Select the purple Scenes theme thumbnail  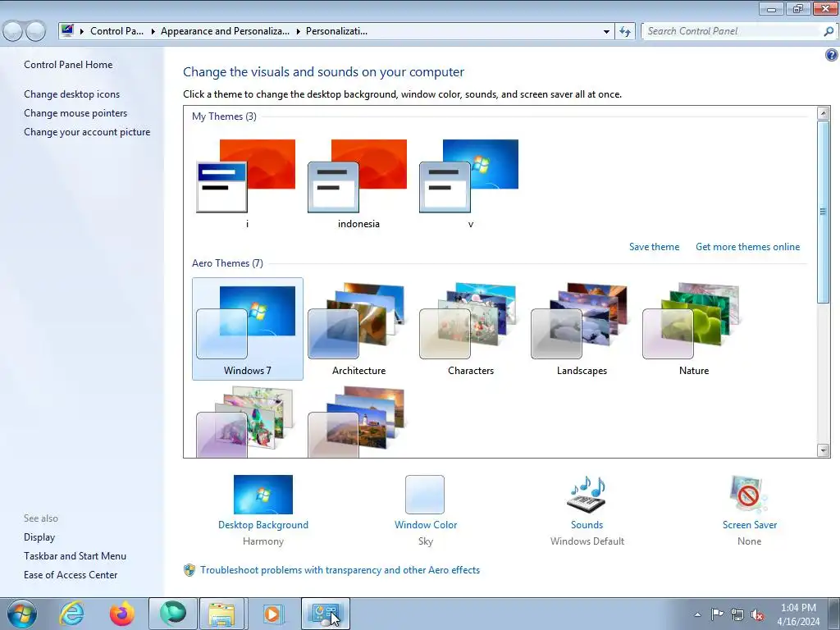click(x=246, y=422)
